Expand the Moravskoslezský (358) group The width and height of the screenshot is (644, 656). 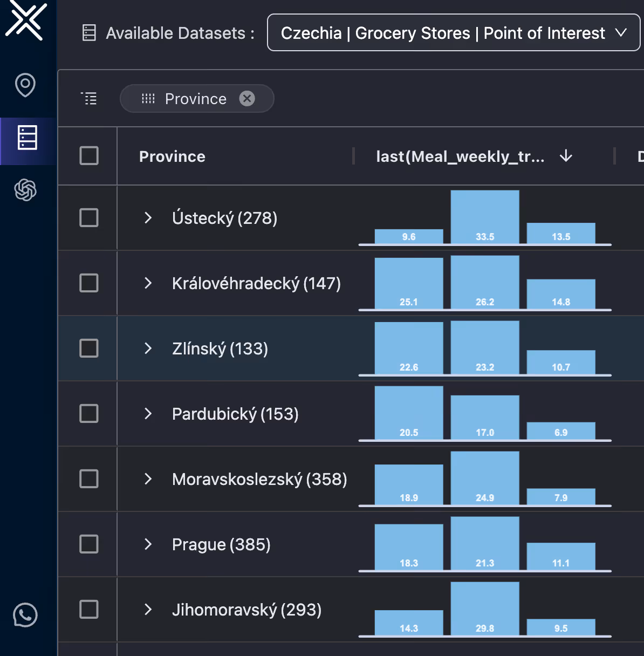point(148,479)
